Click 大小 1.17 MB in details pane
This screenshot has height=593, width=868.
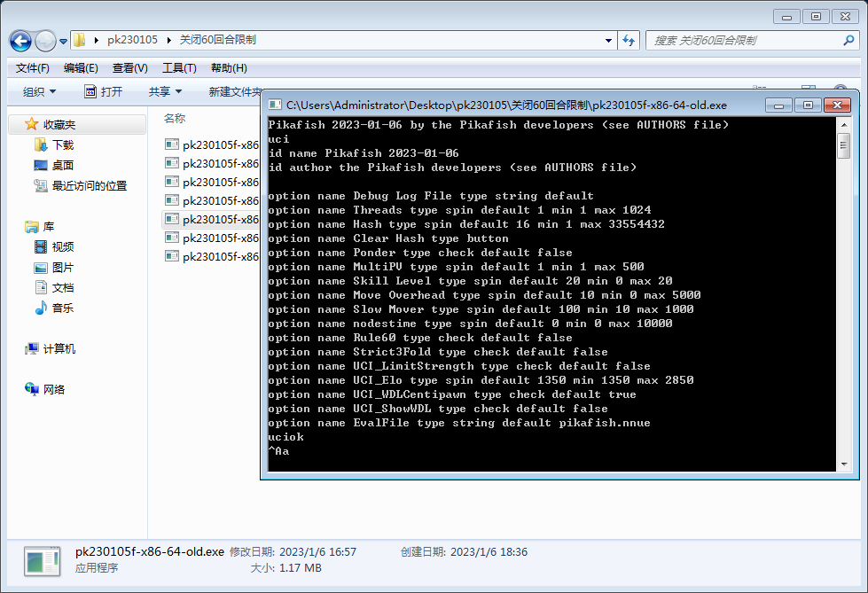[x=285, y=568]
